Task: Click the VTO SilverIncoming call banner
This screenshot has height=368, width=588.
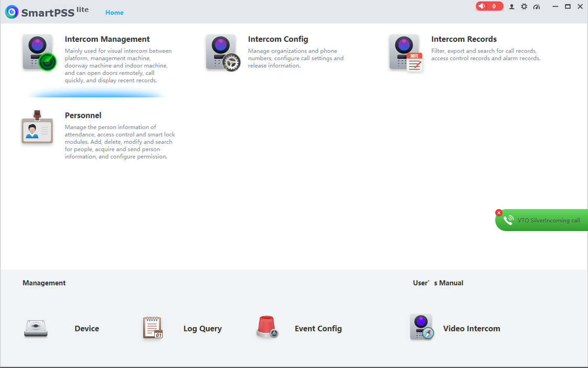Action: 541,220
